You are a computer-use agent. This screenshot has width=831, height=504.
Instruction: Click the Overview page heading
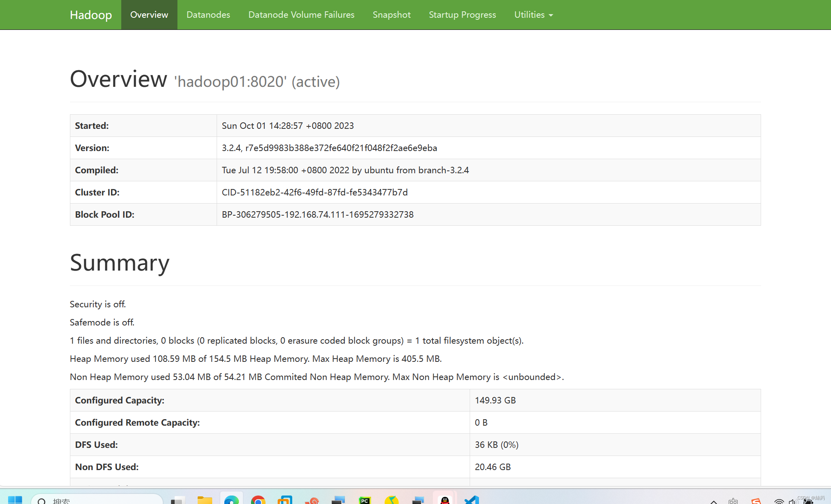click(x=118, y=79)
